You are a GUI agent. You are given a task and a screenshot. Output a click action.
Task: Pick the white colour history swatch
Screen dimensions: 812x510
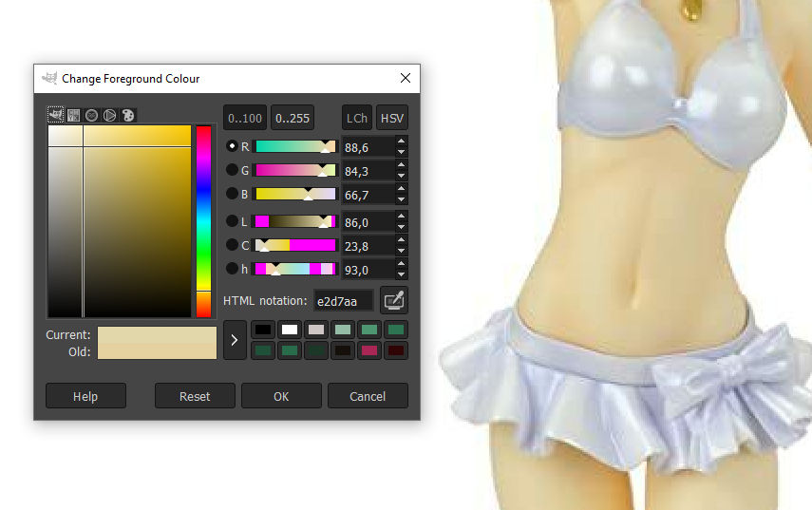[290, 330]
